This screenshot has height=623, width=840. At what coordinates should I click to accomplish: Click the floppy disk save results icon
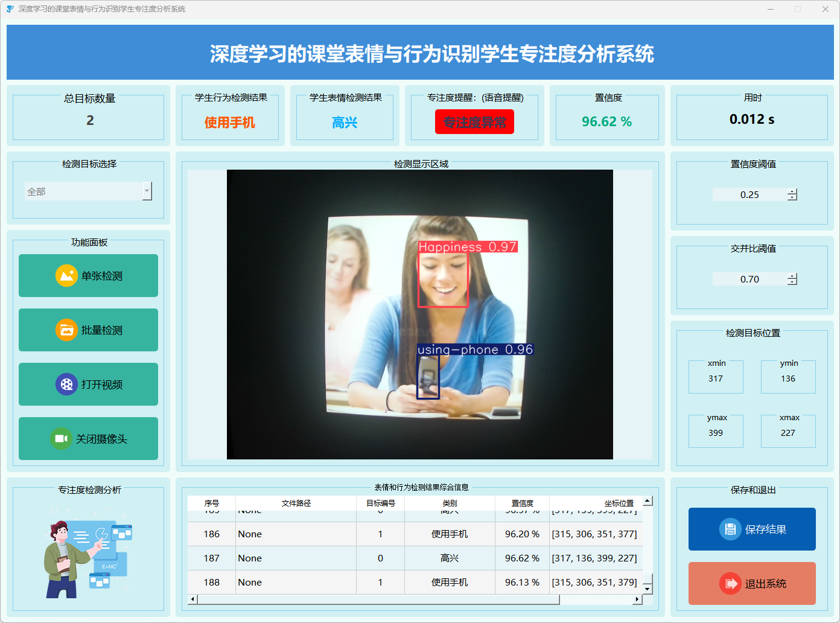tap(730, 529)
